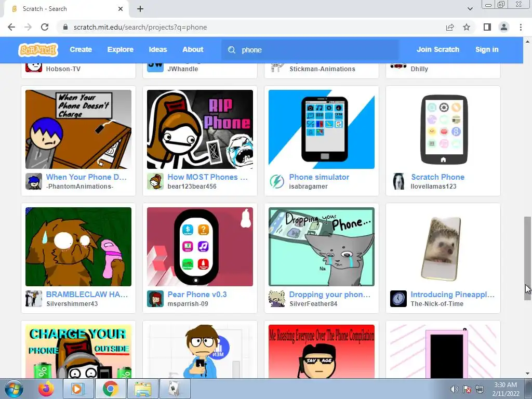Click username Hobson-TV

[63, 69]
